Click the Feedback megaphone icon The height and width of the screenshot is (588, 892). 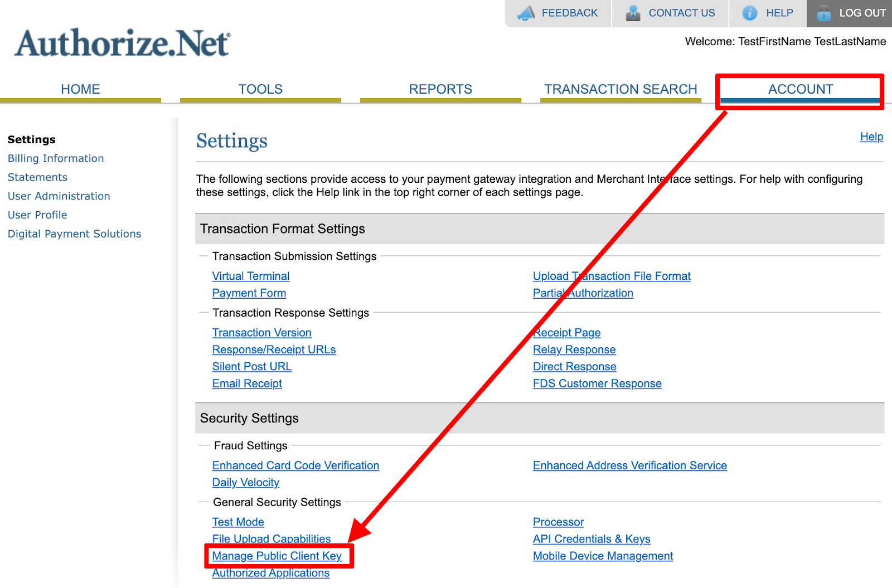526,13
